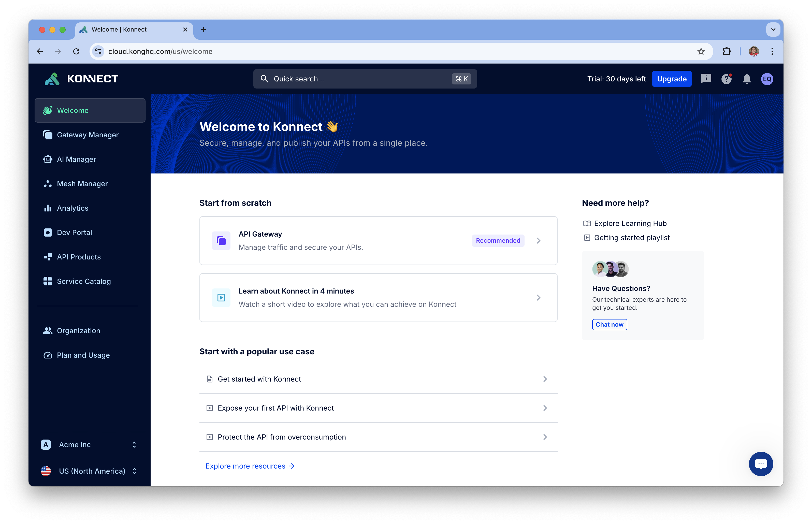Image resolution: width=812 pixels, height=524 pixels.
Task: Click the Learn about Konnect card chevron
Action: [539, 297]
